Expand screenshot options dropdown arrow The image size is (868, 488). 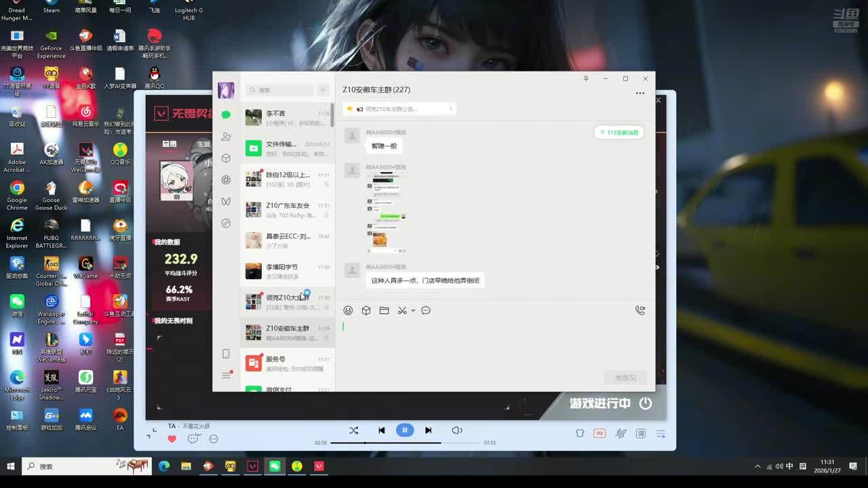point(413,311)
